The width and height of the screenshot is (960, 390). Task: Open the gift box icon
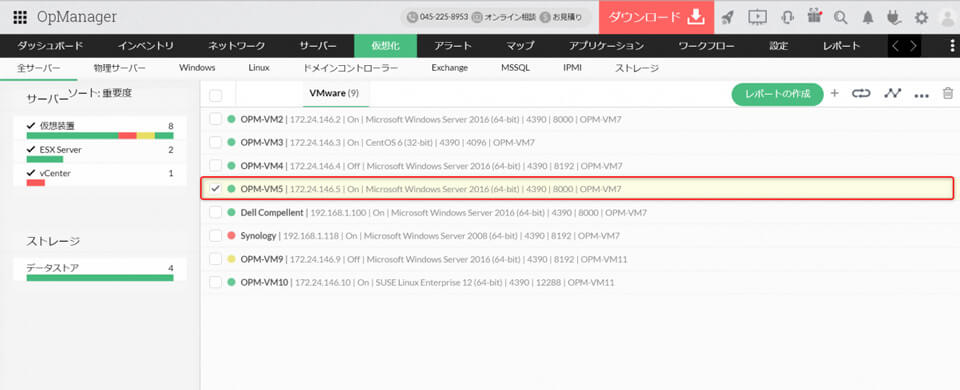(x=814, y=17)
